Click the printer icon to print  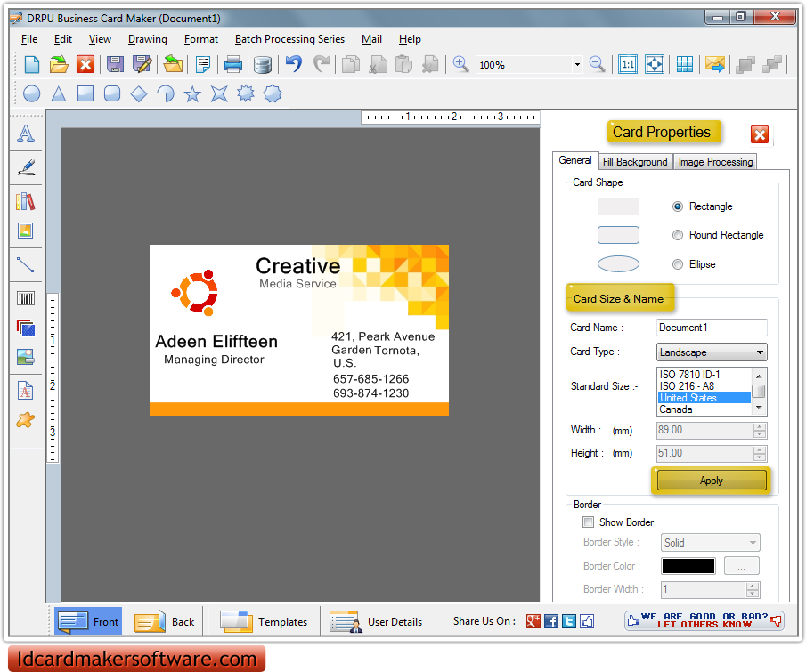[x=232, y=65]
